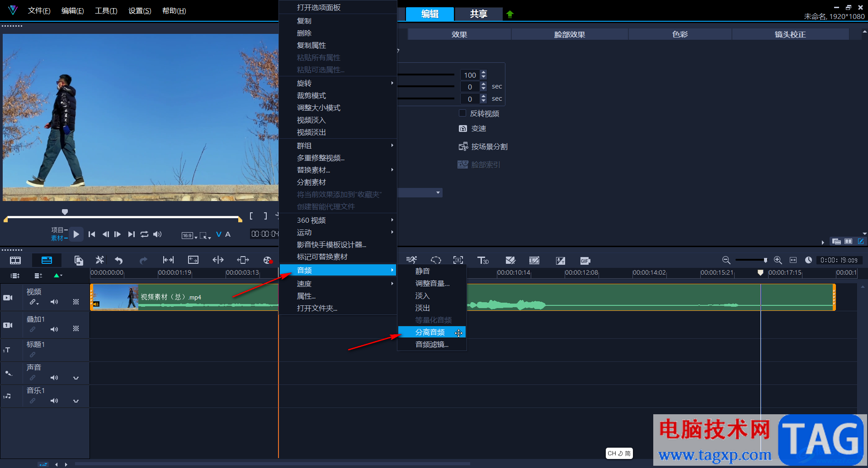Open the customize tools icon in timeline toolbar
The height and width of the screenshot is (468, 868).
(99, 260)
